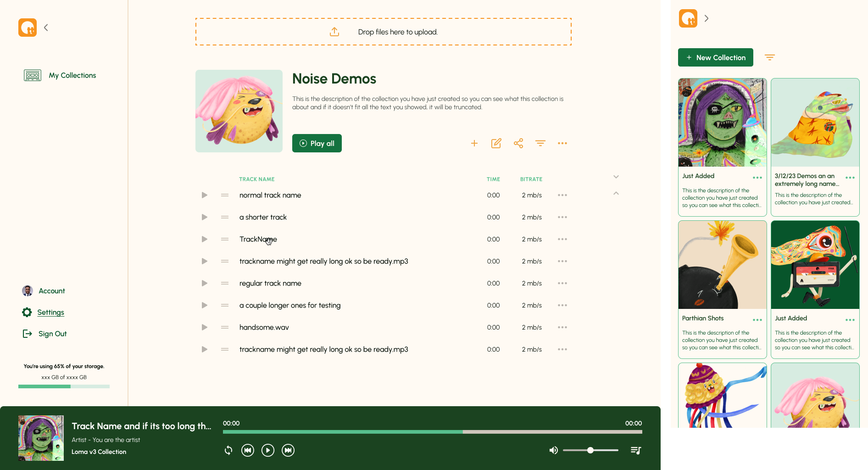The height and width of the screenshot is (470, 868).
Task: Open options for 'regular track name'
Action: [562, 283]
